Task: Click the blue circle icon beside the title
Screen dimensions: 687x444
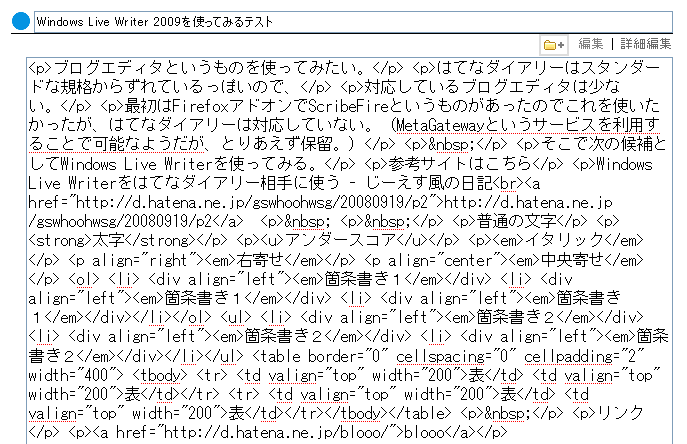Action: click(x=21, y=21)
